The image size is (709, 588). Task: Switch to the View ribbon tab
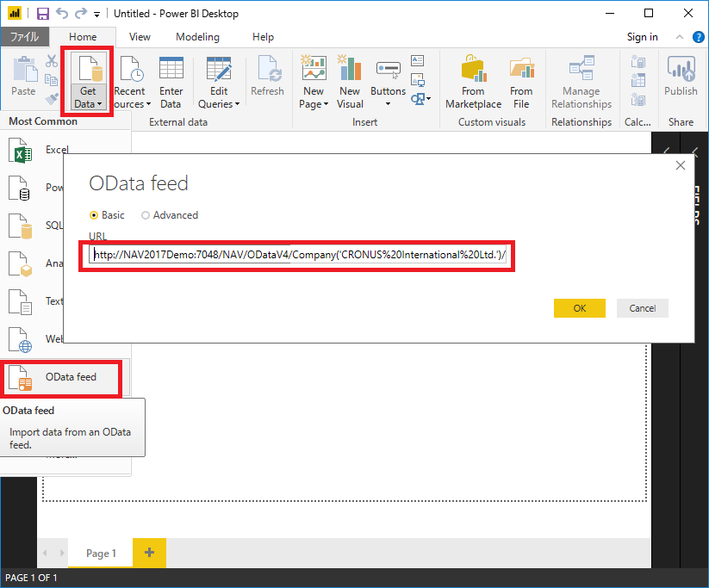tap(140, 37)
